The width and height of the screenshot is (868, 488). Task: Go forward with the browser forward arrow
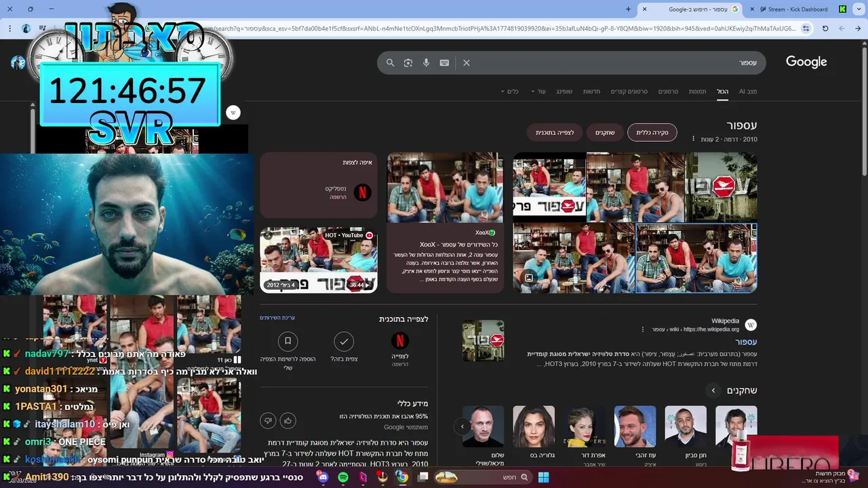(x=842, y=28)
